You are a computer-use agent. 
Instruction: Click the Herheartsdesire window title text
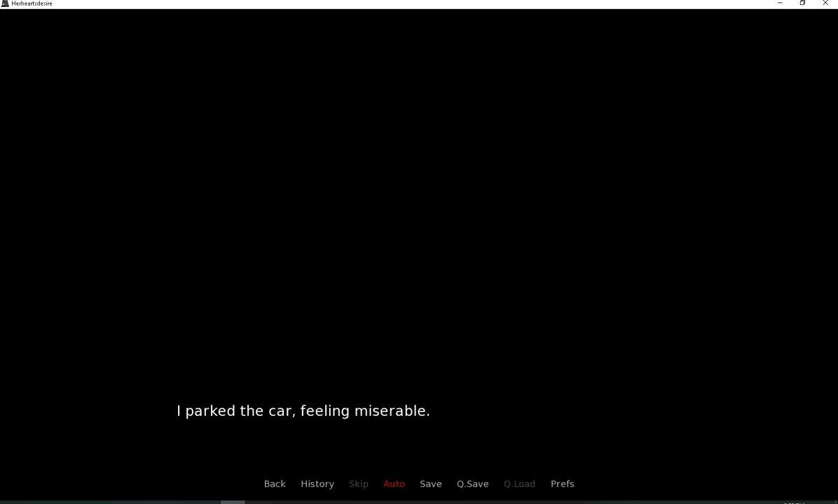(x=32, y=3)
